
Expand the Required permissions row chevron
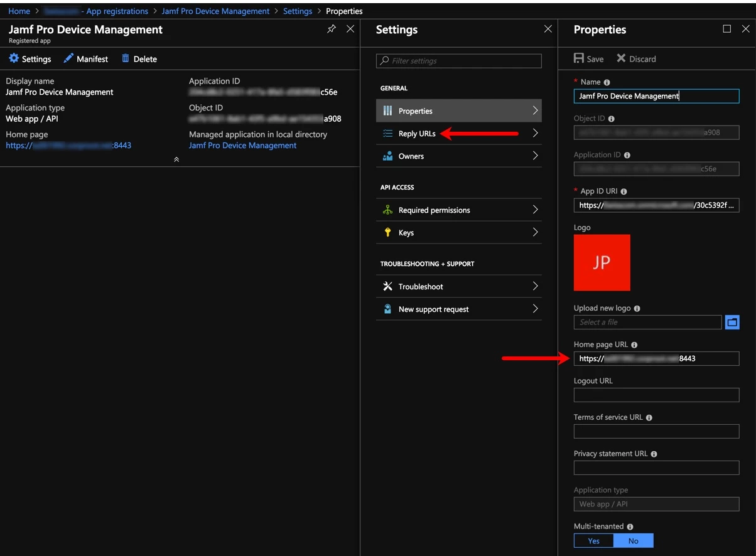pyautogui.click(x=535, y=210)
